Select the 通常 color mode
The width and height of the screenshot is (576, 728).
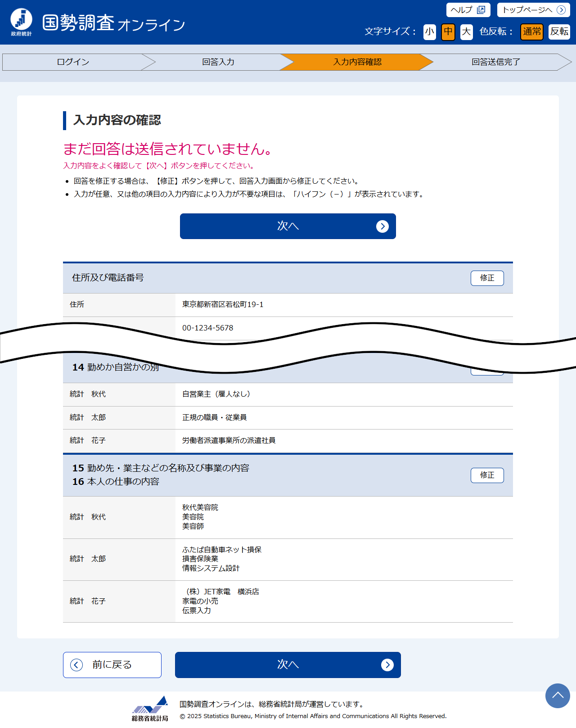[x=531, y=32]
